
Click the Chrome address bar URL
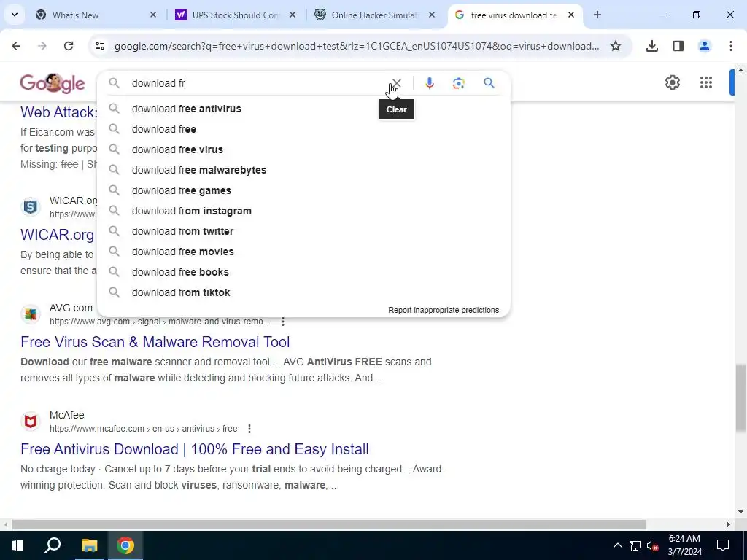357,46
